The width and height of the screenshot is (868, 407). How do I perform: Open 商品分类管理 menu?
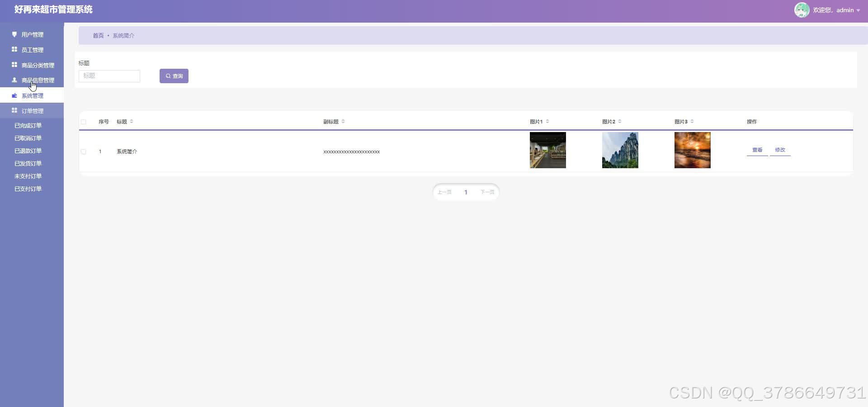pyautogui.click(x=32, y=65)
